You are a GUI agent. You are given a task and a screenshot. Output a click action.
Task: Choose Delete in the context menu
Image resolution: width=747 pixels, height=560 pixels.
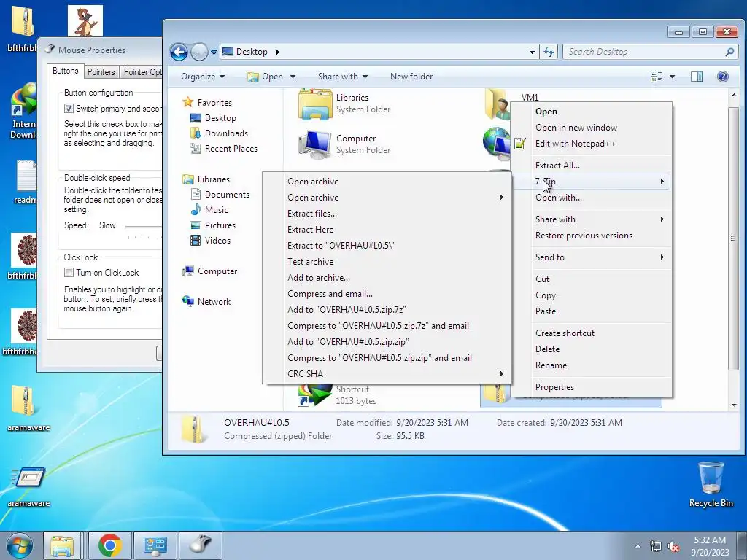[591, 349]
